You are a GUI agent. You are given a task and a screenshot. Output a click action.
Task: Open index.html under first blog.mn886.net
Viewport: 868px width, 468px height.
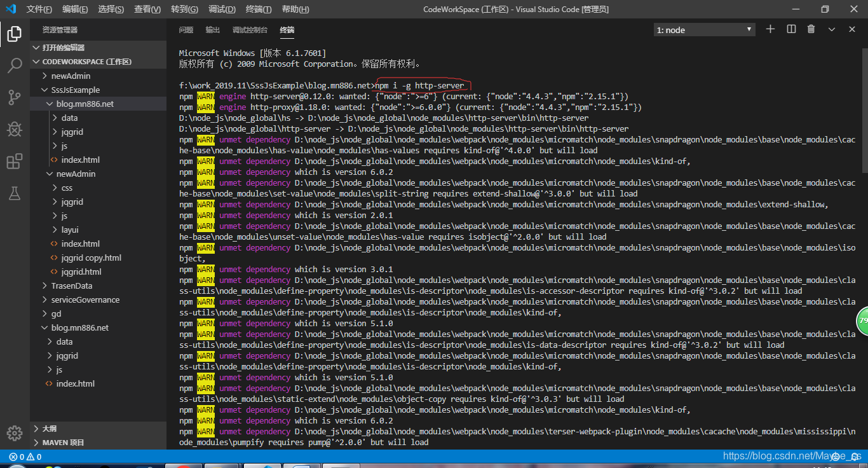(x=80, y=160)
